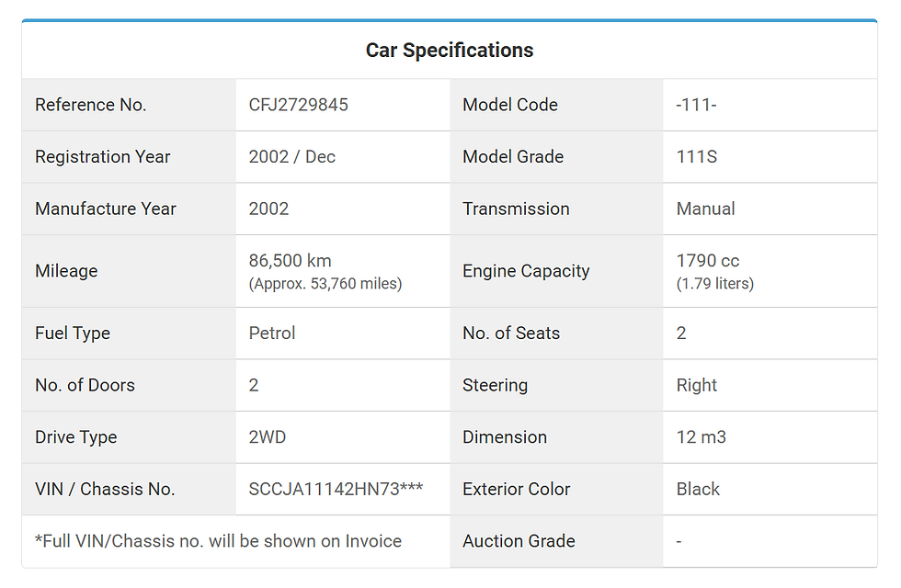Click the Exterior Color value Black
The width and height of the screenshot is (901, 588).
point(698,489)
